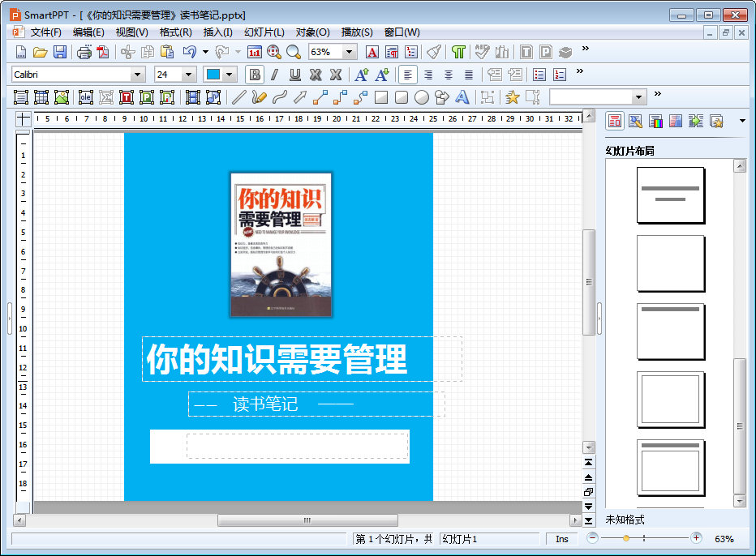Image resolution: width=756 pixels, height=556 pixels.
Task: Click the zoom in plus button
Action: click(696, 538)
